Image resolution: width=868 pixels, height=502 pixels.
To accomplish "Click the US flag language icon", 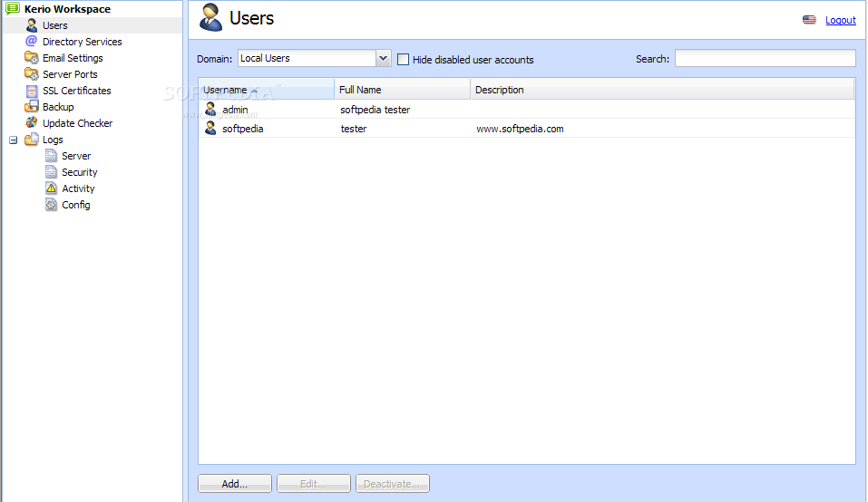I will coord(809,19).
